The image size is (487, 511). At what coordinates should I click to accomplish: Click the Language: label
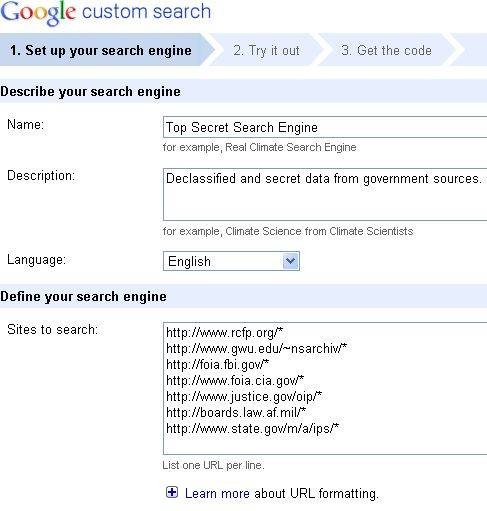37,260
